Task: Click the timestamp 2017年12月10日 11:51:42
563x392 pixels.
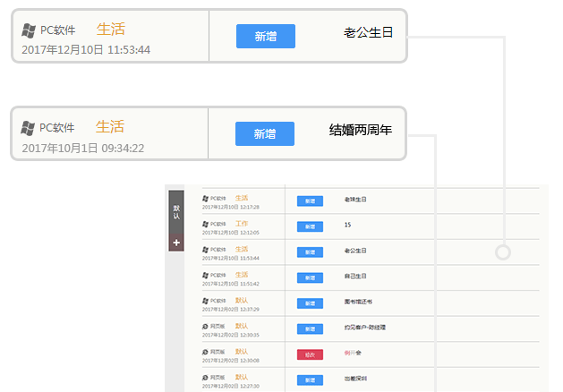Action: 231,284
